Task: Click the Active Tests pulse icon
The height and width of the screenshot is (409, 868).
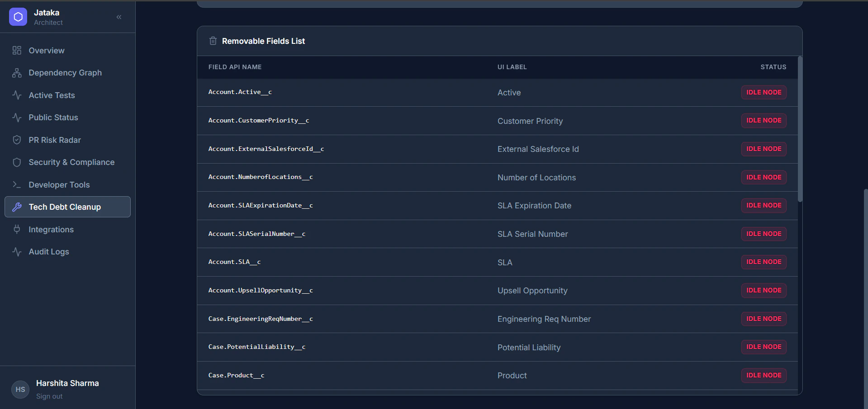Action: click(17, 95)
